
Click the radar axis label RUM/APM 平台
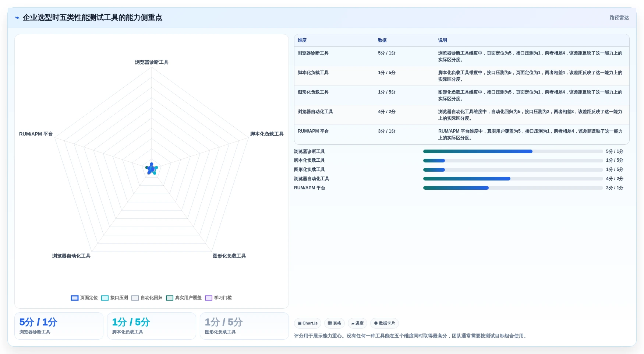pyautogui.click(x=36, y=134)
